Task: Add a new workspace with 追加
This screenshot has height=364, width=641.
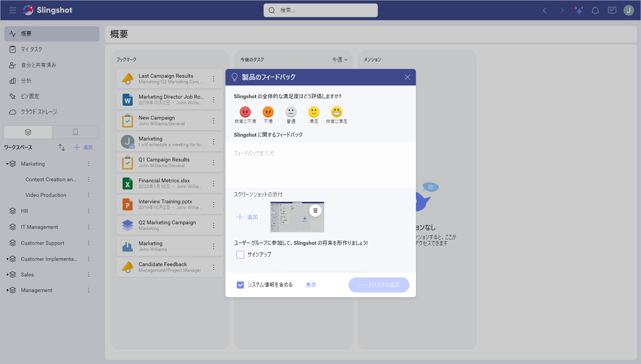Action: click(83, 147)
